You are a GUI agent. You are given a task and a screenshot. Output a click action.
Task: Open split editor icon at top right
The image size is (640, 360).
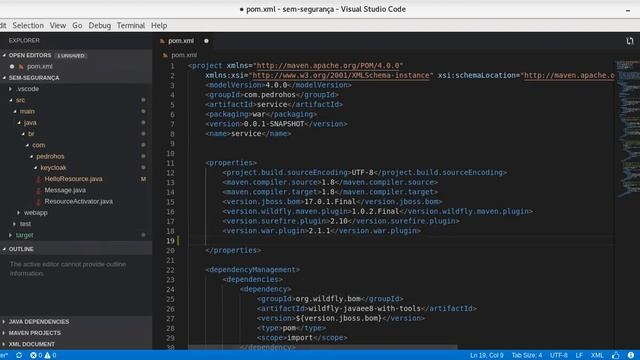pos(629,41)
